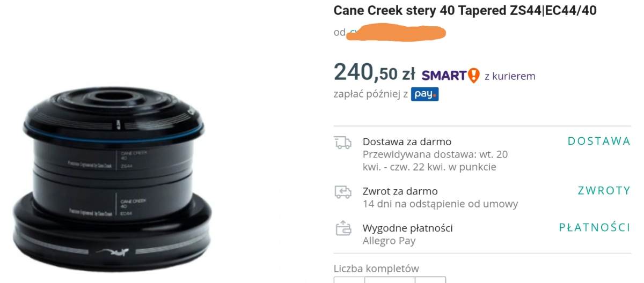Screen dimensions: 644x283
Task: Click 'zapłać później z' pay-later text
Action: coord(371,94)
